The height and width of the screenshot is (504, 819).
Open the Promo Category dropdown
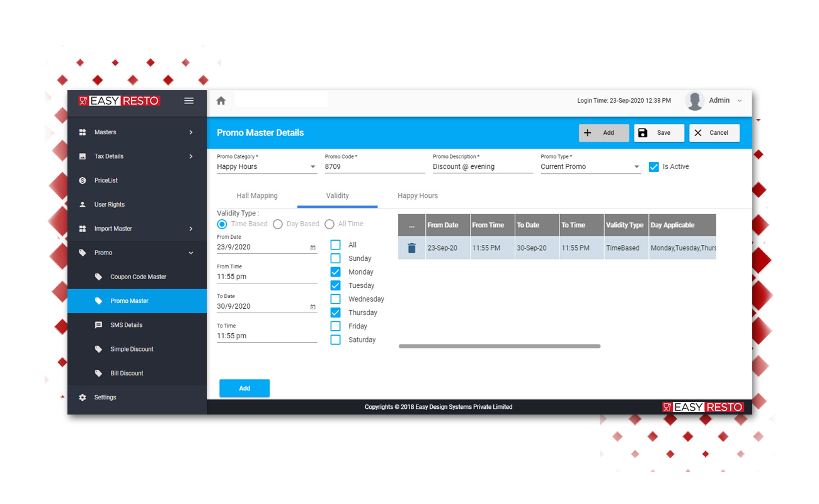pyautogui.click(x=266, y=167)
